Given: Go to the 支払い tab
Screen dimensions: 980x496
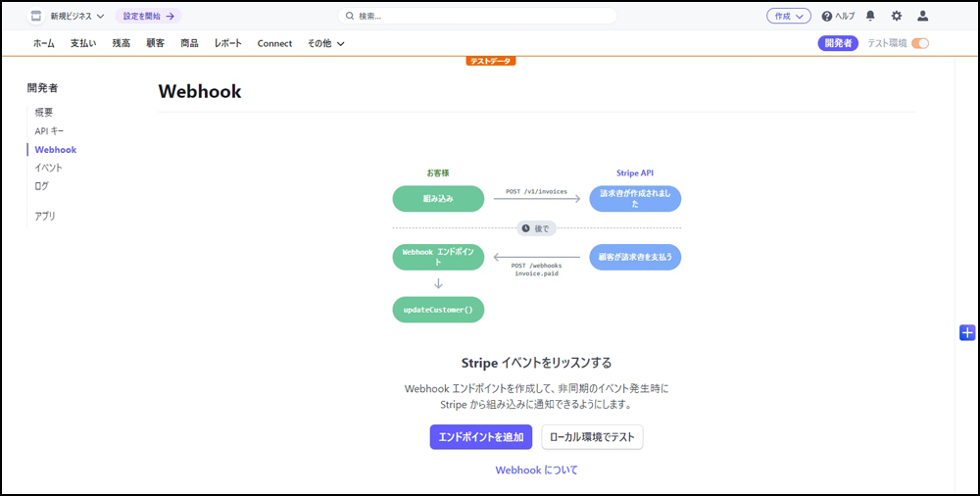Looking at the screenshot, I should coord(83,44).
